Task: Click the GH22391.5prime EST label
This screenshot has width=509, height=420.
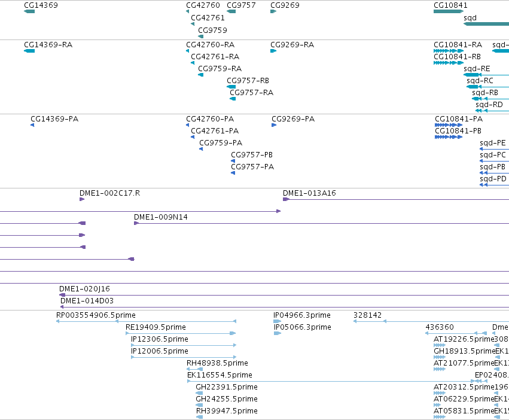Action: (227, 387)
